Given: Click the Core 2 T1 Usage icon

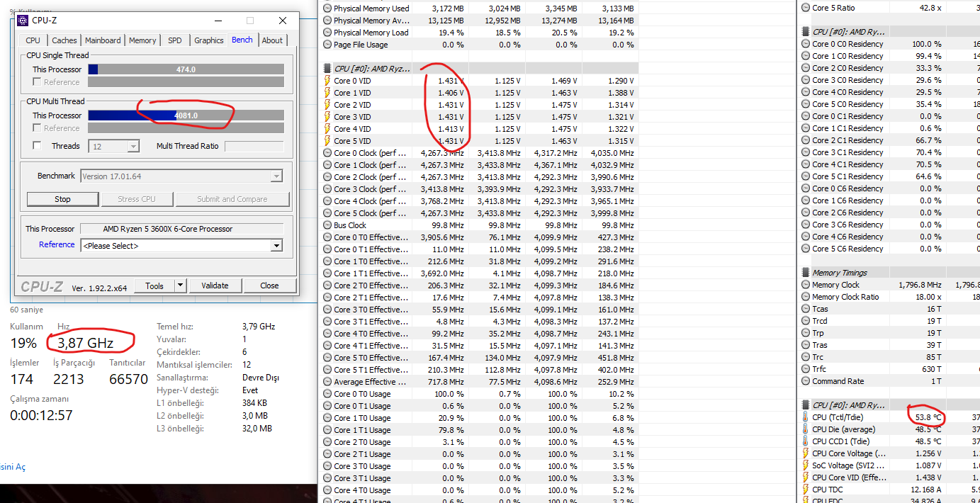Looking at the screenshot, I should pos(327,454).
